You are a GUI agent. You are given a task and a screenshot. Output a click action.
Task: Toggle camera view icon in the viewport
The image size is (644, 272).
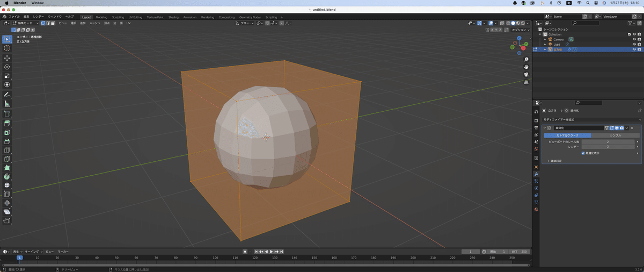[527, 74]
